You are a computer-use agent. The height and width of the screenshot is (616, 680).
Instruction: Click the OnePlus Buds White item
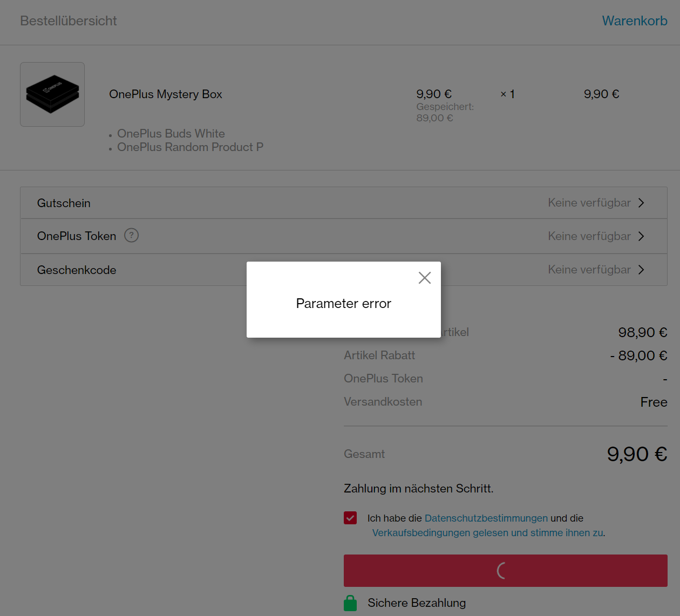point(171,133)
